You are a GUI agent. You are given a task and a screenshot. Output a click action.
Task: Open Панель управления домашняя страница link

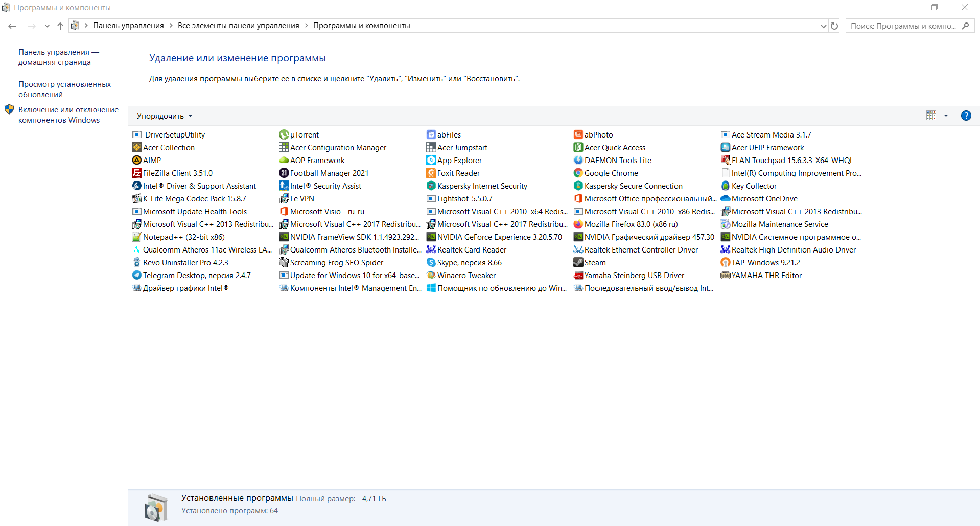(x=59, y=57)
